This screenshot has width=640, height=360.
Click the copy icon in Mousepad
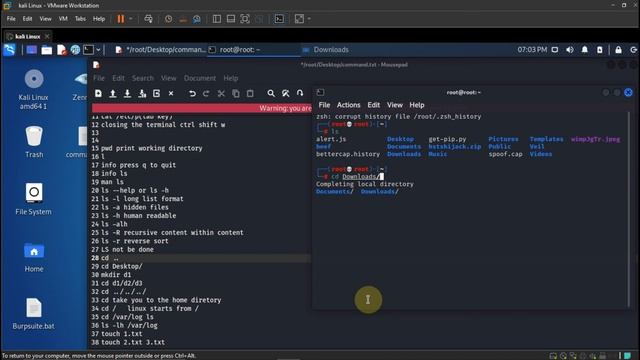[236, 93]
